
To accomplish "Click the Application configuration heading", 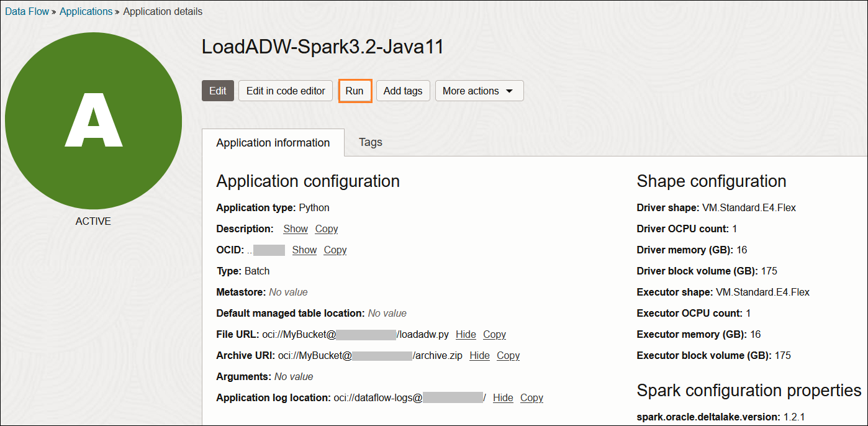I will tap(308, 181).
